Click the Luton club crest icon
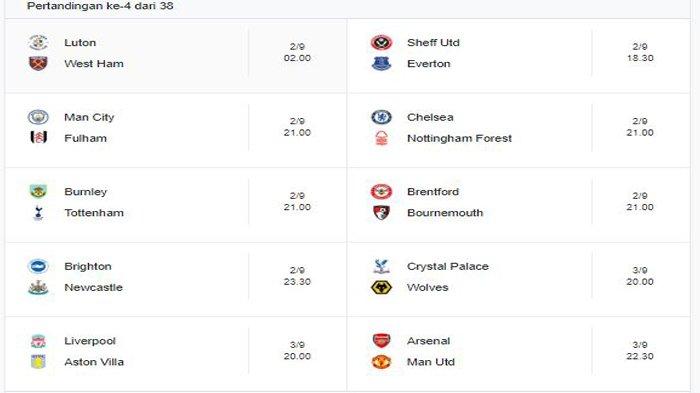 click(38, 42)
